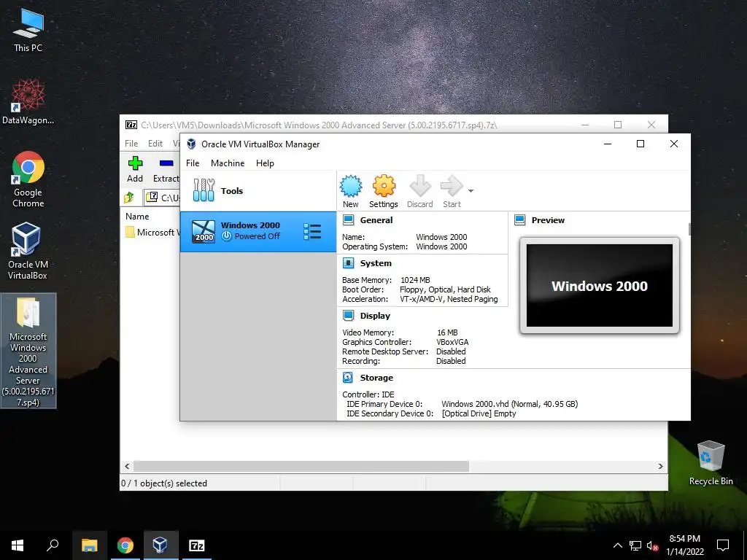The image size is (747, 560).
Task: Click the Display section screen icon
Action: coord(348,315)
